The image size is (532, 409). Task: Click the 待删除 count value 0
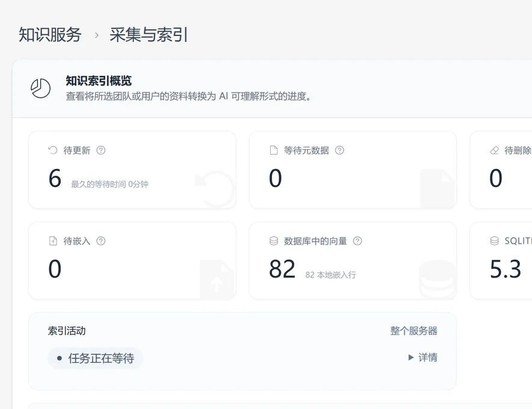click(496, 179)
